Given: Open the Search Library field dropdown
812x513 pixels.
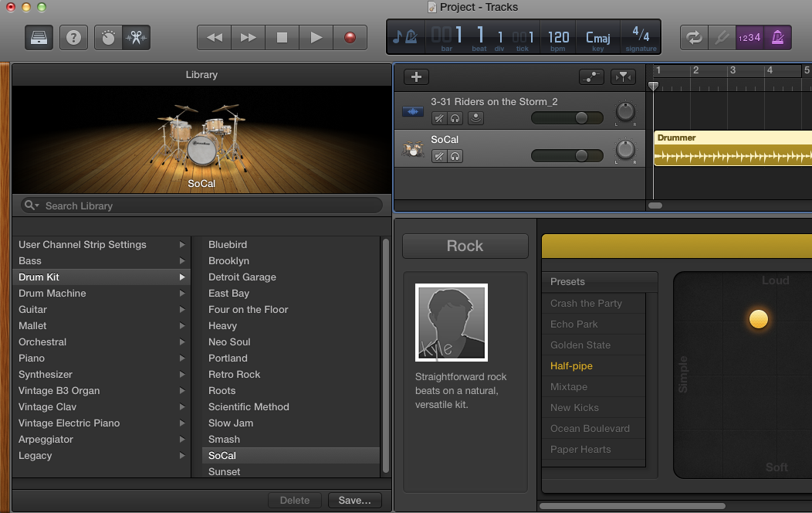Looking at the screenshot, I should (32, 206).
